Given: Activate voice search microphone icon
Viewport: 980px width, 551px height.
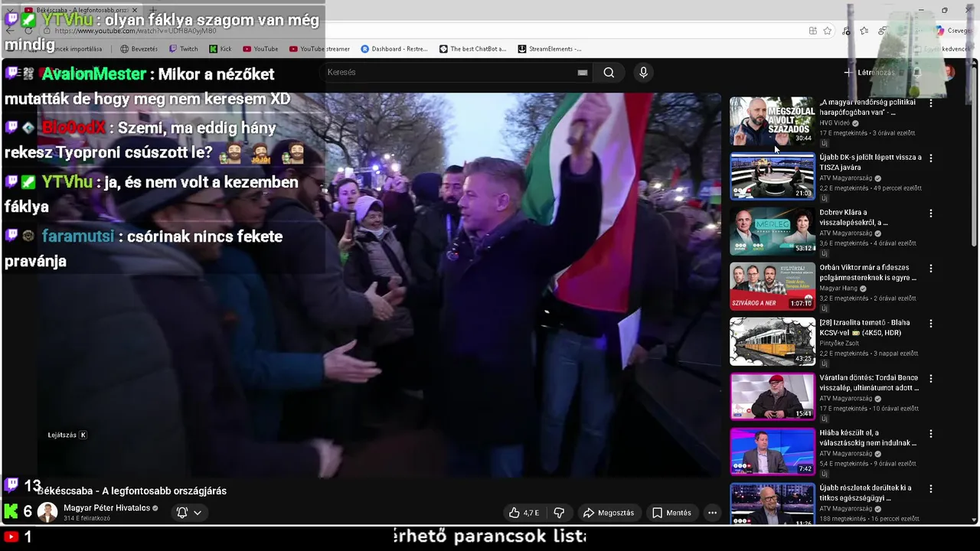Looking at the screenshot, I should click(x=643, y=73).
